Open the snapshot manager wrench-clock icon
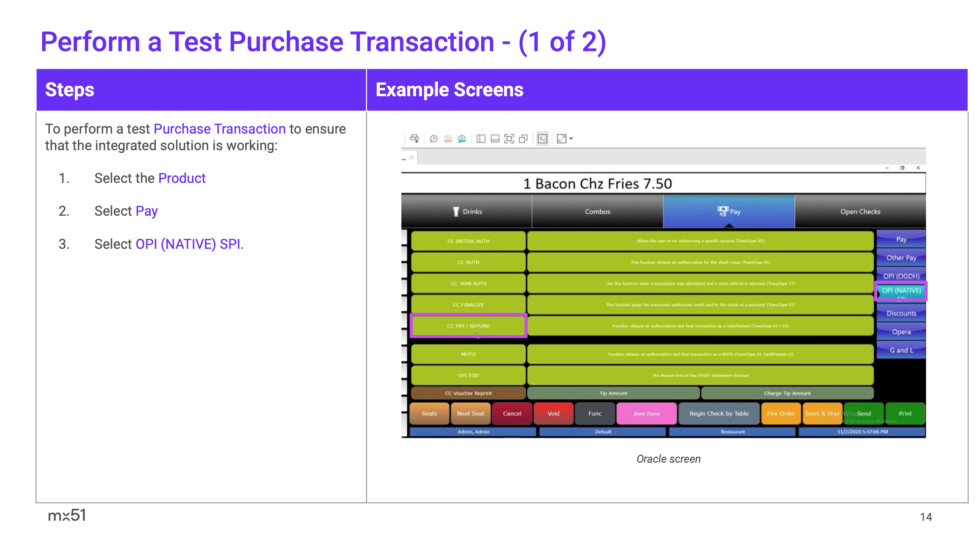The width and height of the screenshot is (980, 546). 462,139
